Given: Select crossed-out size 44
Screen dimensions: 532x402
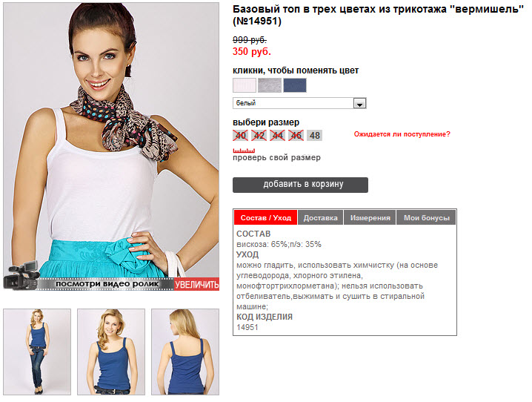Looking at the screenshot, I should pos(278,136).
